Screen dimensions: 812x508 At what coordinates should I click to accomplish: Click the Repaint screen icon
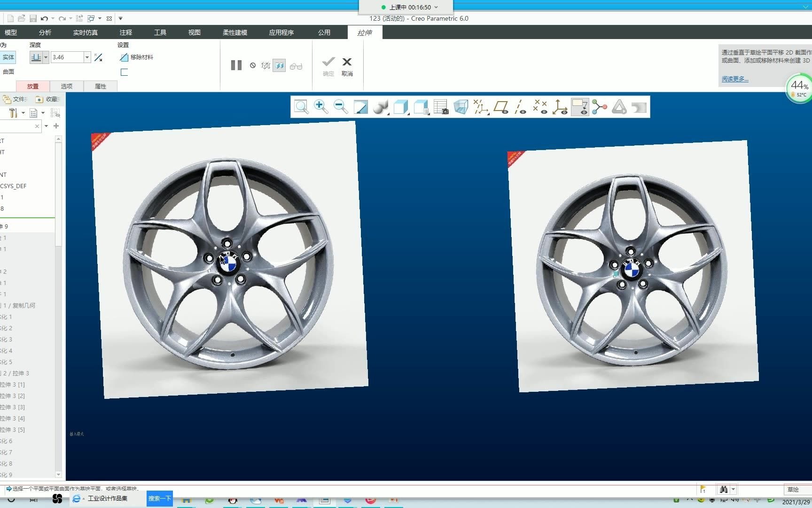click(361, 107)
